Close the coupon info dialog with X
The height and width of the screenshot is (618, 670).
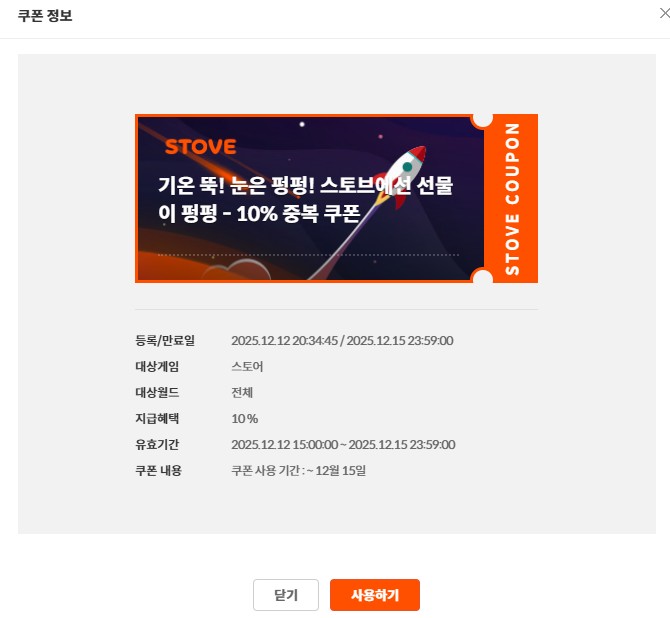664,14
